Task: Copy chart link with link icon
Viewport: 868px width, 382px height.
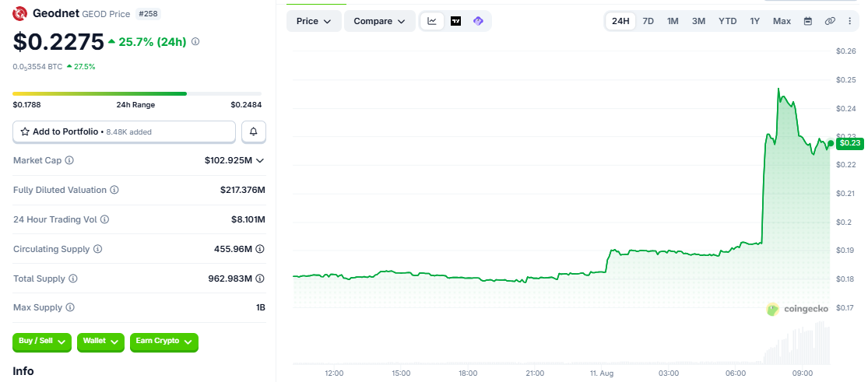Action: (830, 21)
